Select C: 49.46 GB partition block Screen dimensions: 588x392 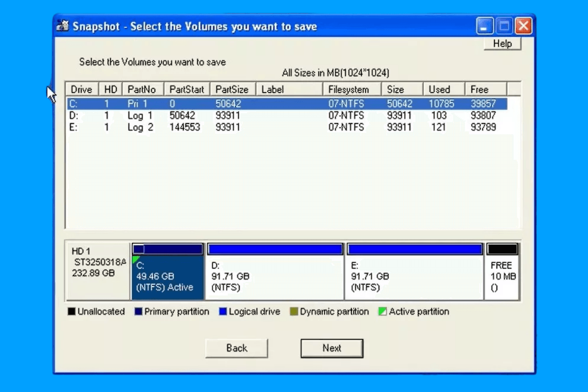click(x=168, y=271)
